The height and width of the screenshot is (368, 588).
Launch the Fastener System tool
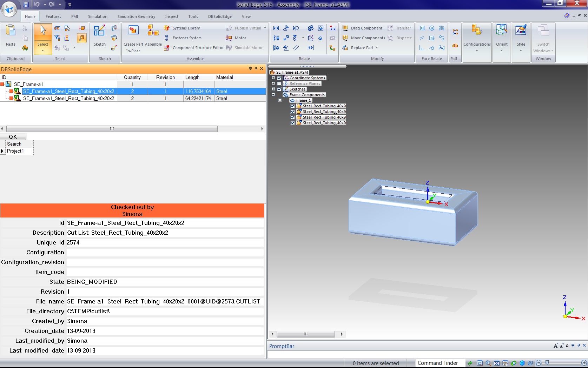183,38
